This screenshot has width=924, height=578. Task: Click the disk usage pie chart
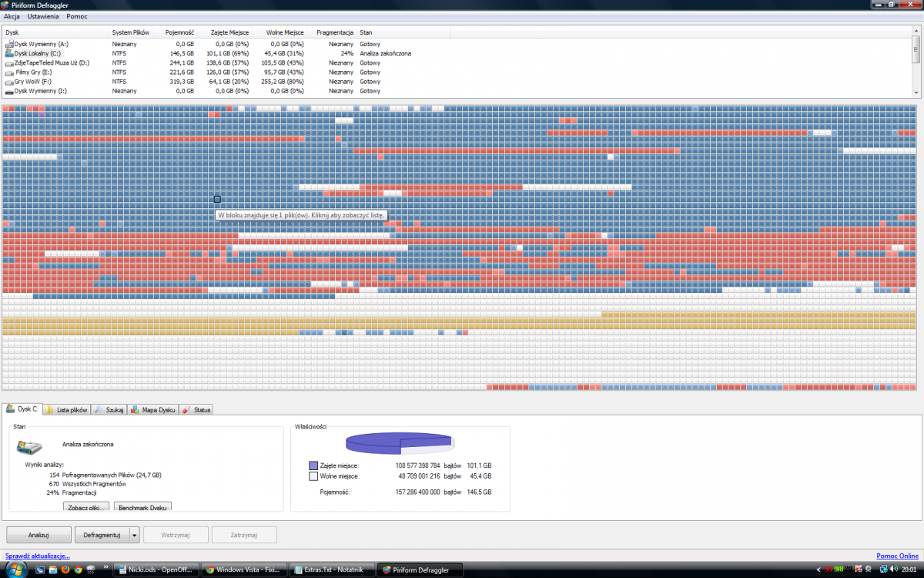tap(400, 442)
